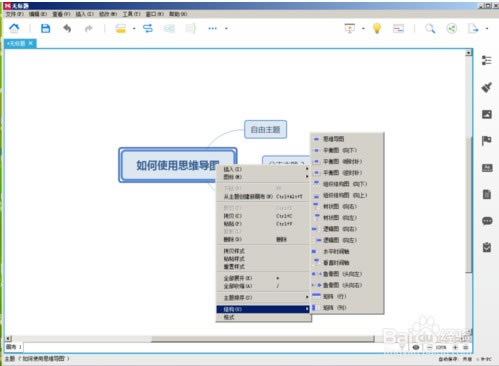The width and height of the screenshot is (499, 366).
Task: Click the grayed boundary toolbar icon
Action: tap(169, 29)
